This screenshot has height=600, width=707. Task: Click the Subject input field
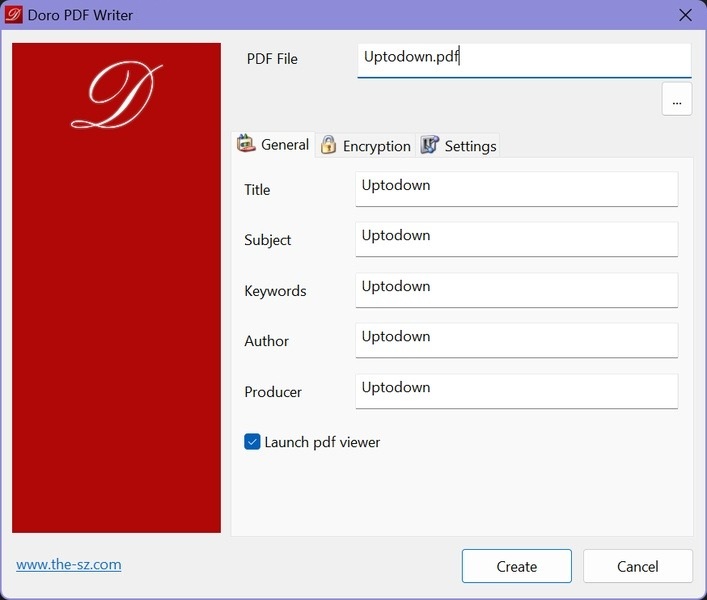tap(516, 238)
